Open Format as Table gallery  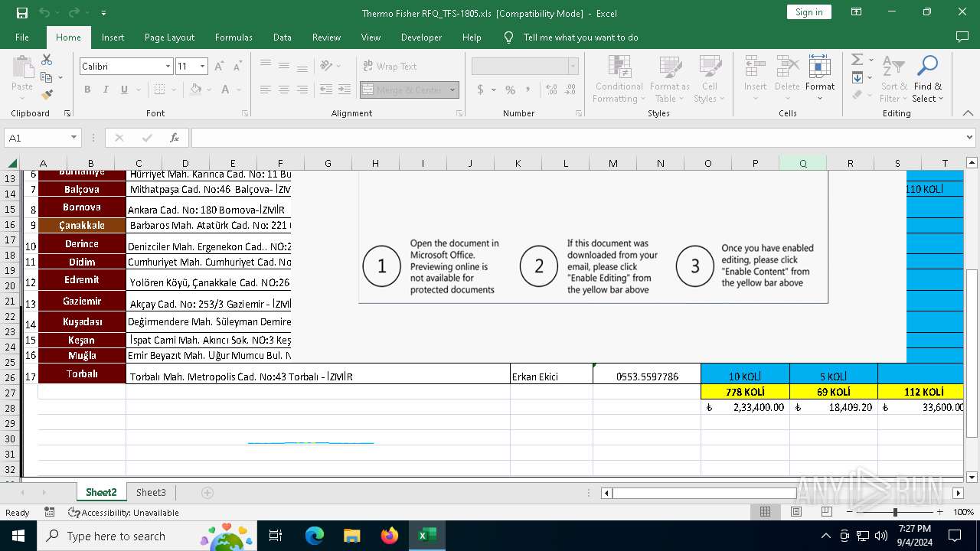669,79
